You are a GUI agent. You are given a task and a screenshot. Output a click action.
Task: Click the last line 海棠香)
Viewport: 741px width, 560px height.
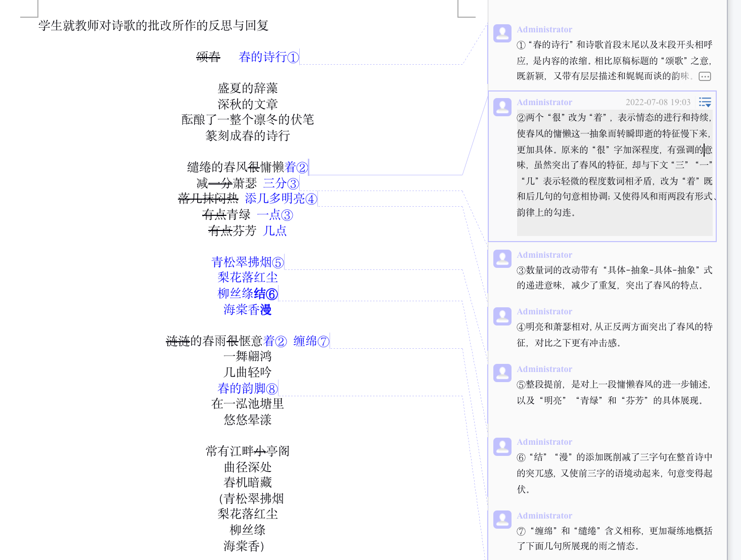pos(244,546)
